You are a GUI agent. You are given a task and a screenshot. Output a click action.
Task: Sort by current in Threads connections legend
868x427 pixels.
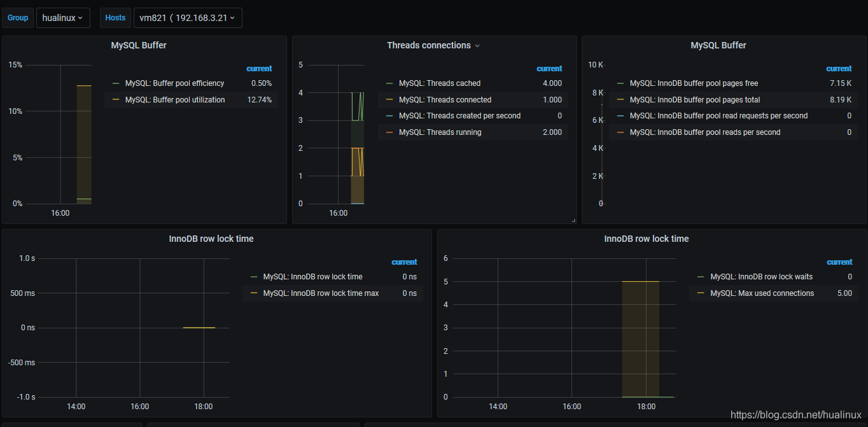coord(549,69)
